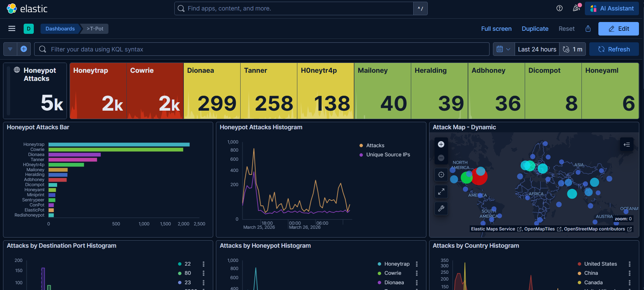Open OpenStreetMap contributors link
The height and width of the screenshot is (290, 644).
(x=598, y=229)
